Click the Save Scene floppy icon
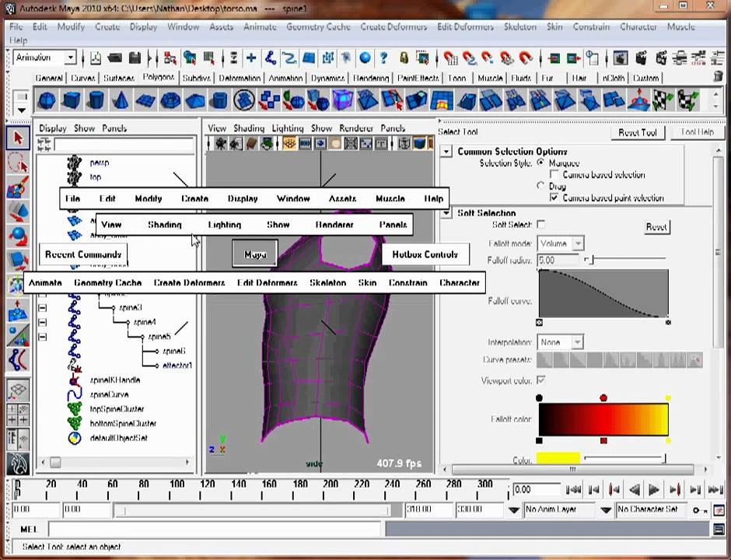 coord(135,58)
